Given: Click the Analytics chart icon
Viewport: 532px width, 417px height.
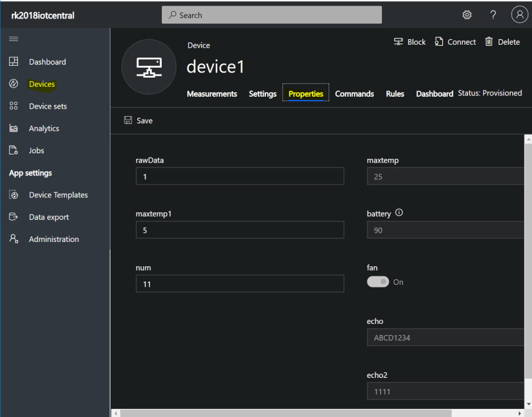Looking at the screenshot, I should 14,128.
